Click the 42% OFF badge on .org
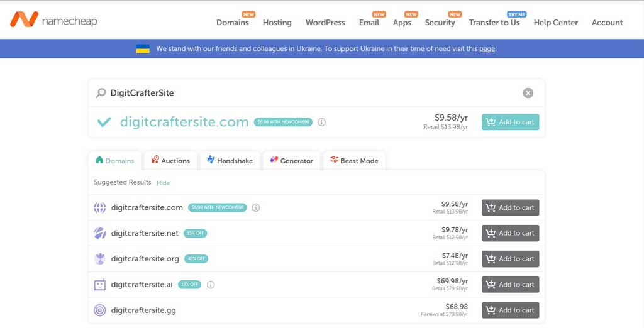Viewport: 644px width, 328px height. (x=196, y=259)
